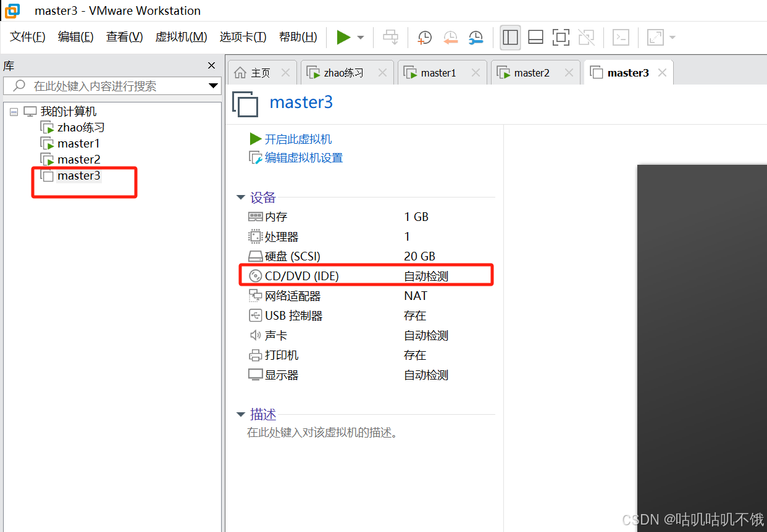This screenshot has height=532, width=767.
Task: Open the stretch display dropdown arrow
Action: pos(672,38)
